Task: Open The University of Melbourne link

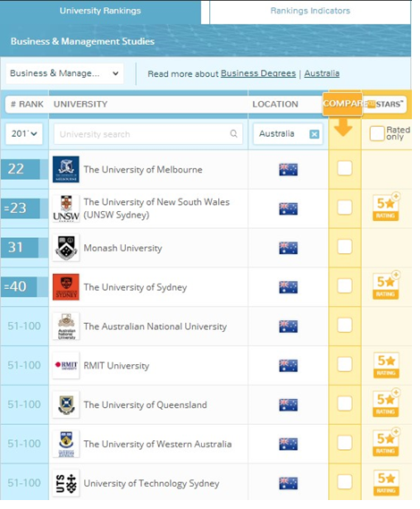Action: pos(143,169)
